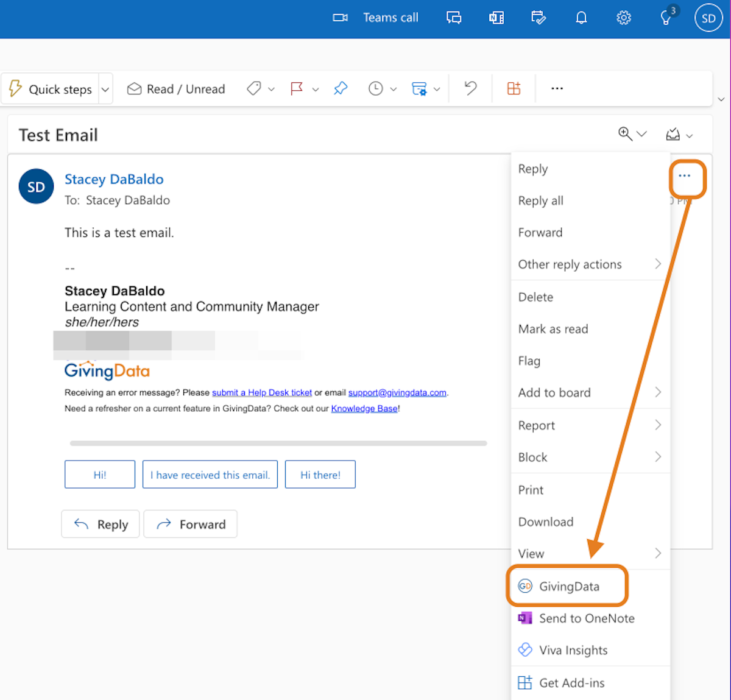Choose suggested reply Hi there!
Image resolution: width=731 pixels, height=700 pixels.
pos(320,475)
